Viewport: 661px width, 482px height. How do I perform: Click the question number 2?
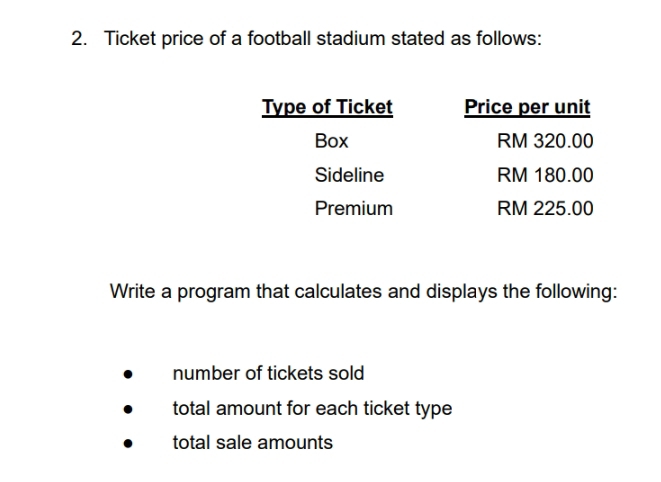[x=79, y=39]
